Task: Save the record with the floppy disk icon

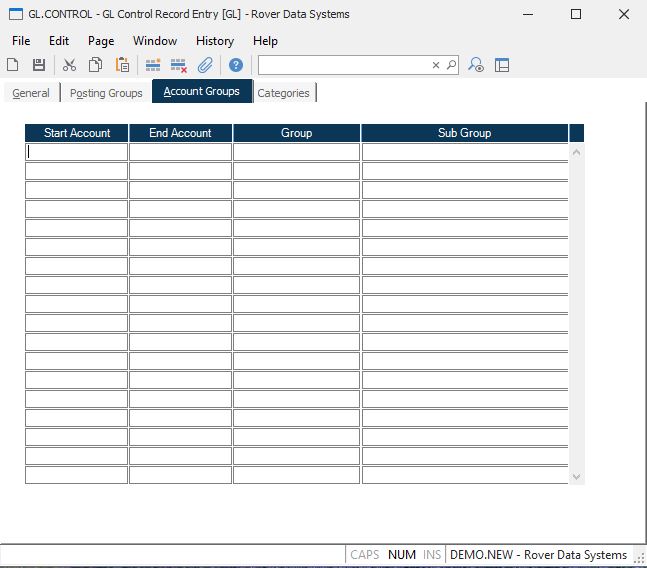Action: [39, 65]
